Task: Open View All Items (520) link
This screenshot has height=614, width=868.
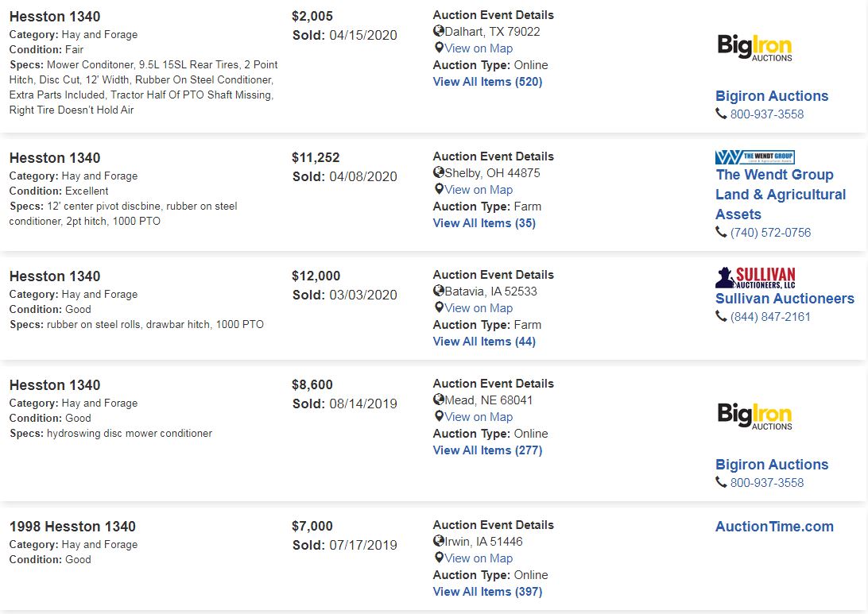Action: (487, 82)
